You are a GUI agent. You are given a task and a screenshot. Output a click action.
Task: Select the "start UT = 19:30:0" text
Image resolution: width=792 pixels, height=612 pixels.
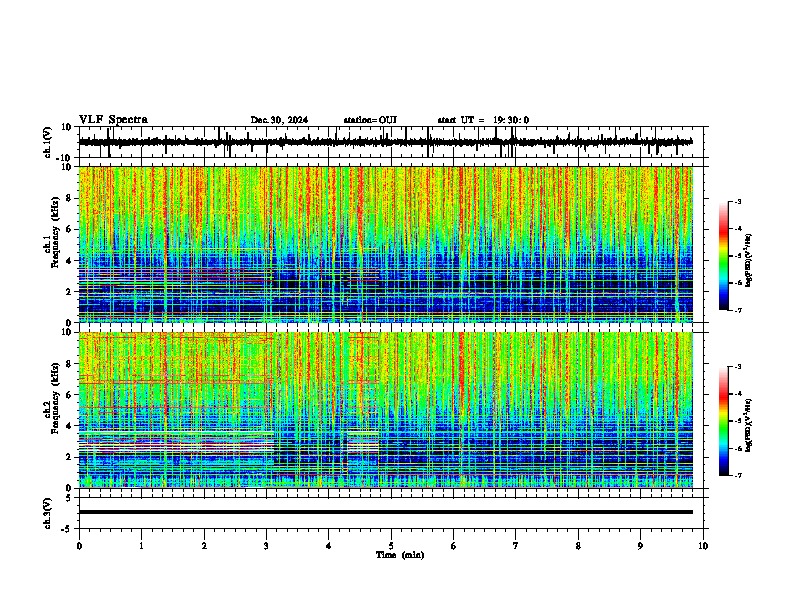coord(483,120)
